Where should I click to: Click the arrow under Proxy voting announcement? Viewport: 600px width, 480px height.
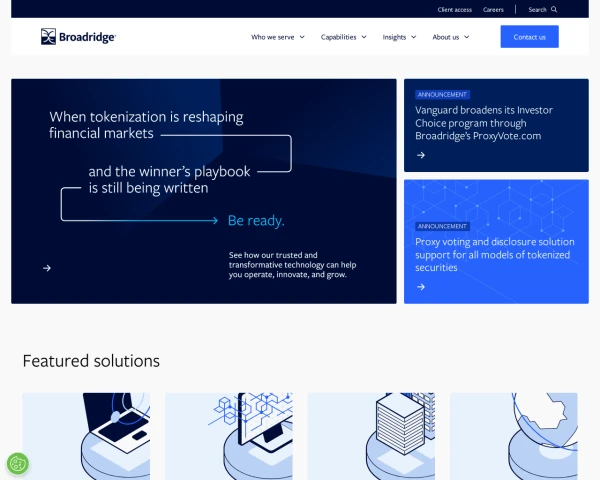(x=421, y=287)
